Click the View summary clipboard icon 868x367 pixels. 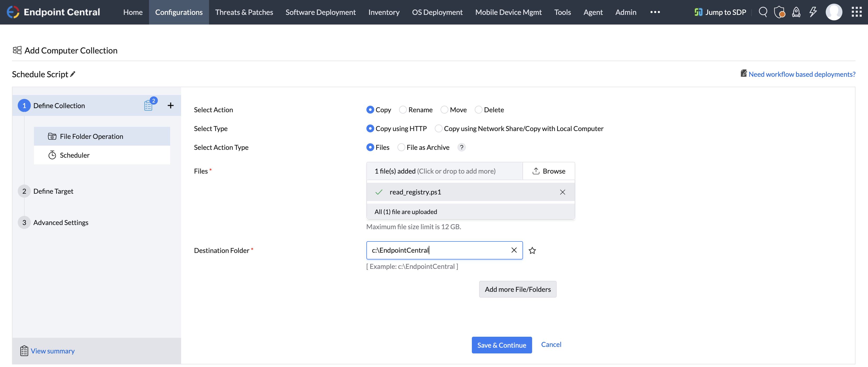click(24, 351)
